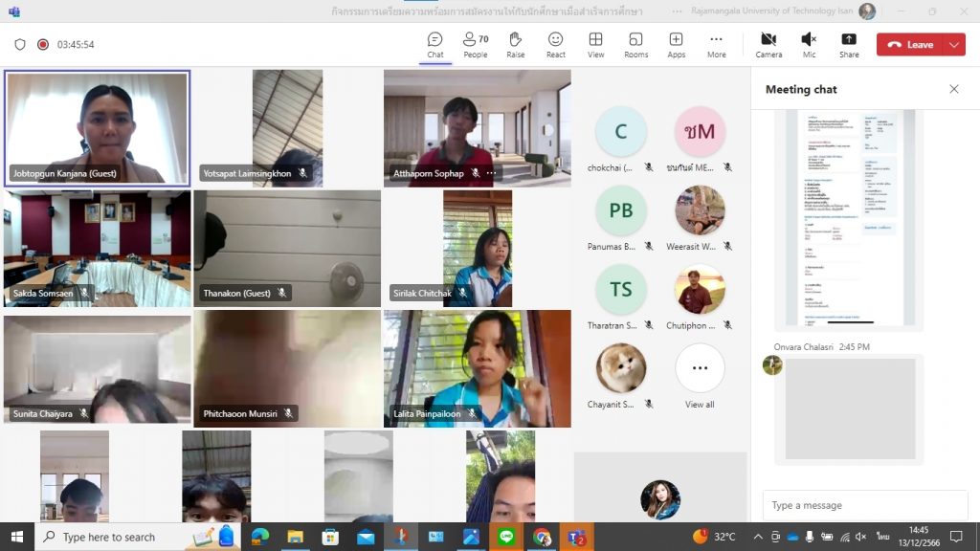
Task: Expand the Leave button dropdown arrow
Action: (x=953, y=44)
